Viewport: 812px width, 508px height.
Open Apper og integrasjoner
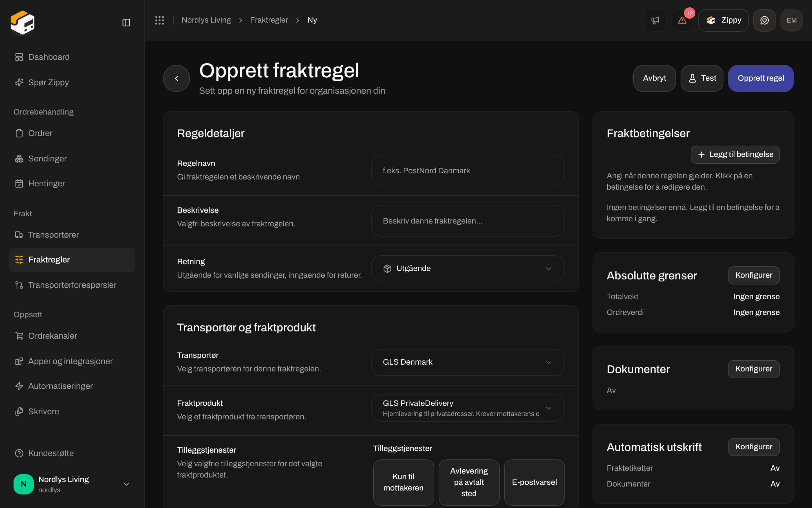[x=72, y=361]
